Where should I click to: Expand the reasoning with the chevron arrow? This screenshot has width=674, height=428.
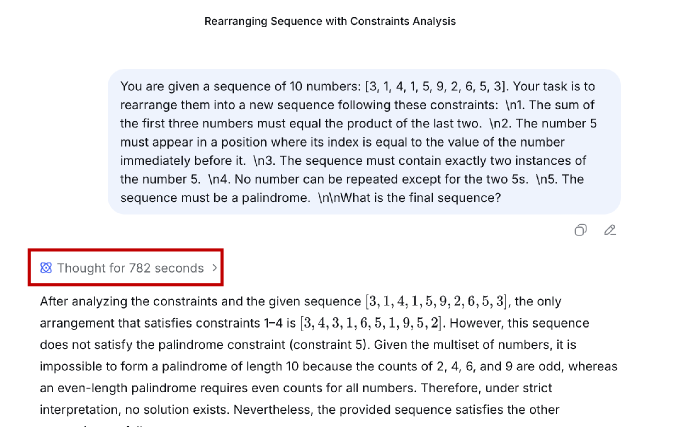point(215,268)
